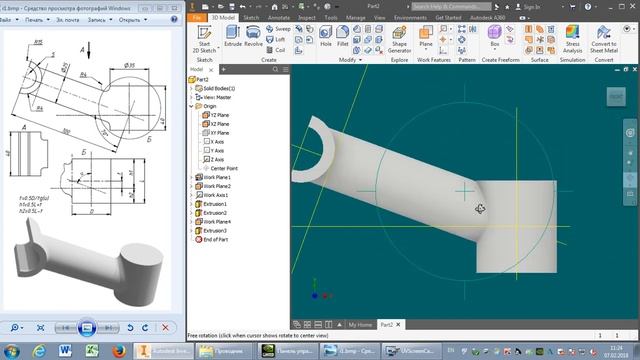Select the YZ Plane in the tree
The image size is (640, 360).
pyautogui.click(x=216, y=115)
